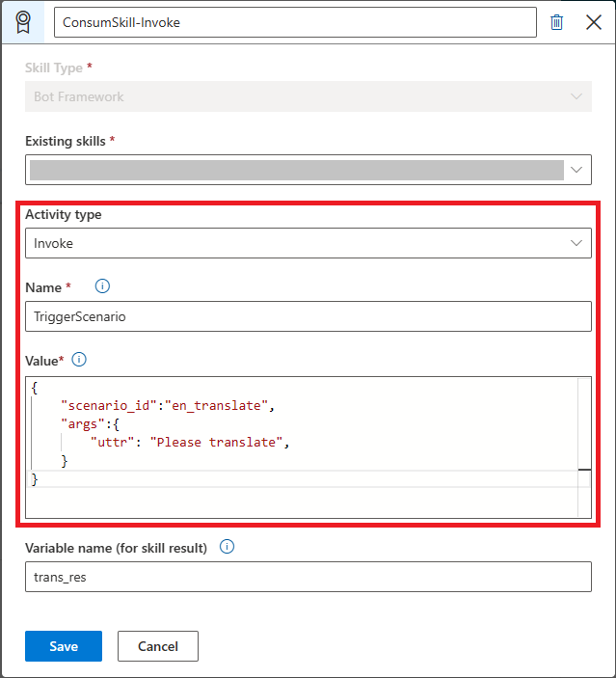
Task: Open the Activity type Invoke dropdown
Action: click(x=308, y=243)
